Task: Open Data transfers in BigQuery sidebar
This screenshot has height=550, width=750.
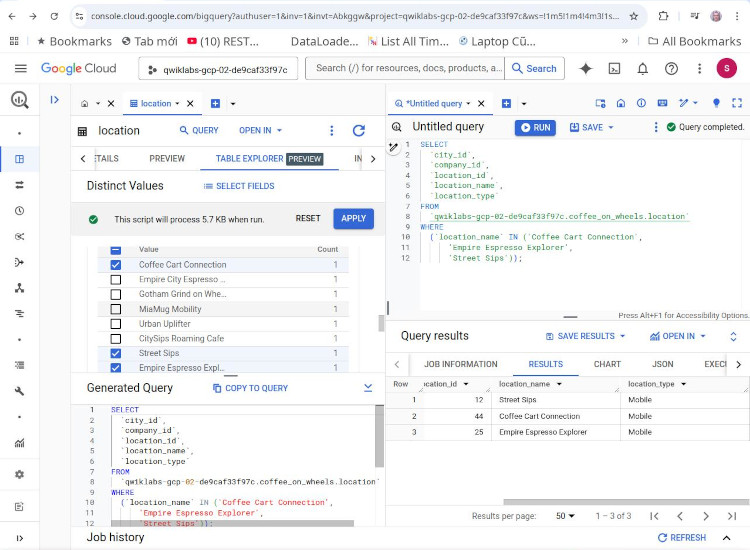Action: [x=20, y=185]
